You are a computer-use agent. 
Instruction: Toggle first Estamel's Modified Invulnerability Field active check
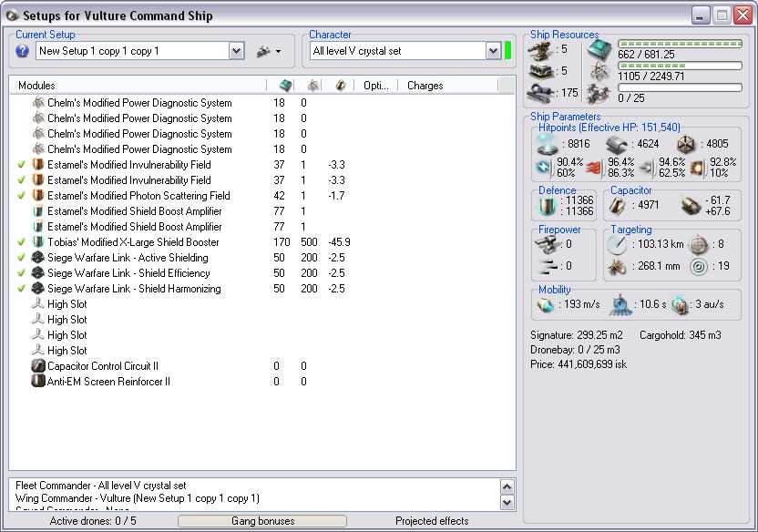point(21,165)
